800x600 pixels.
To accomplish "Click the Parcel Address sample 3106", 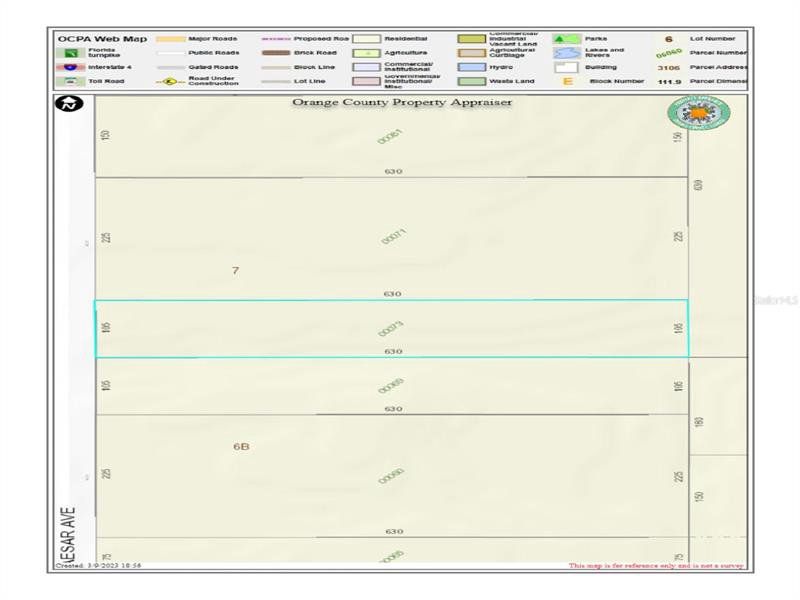I will click(x=668, y=67).
